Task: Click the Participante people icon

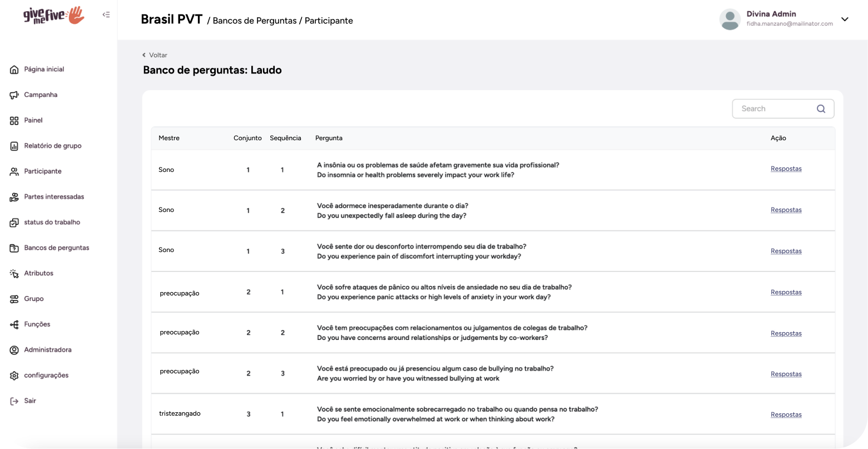Action: [14, 172]
